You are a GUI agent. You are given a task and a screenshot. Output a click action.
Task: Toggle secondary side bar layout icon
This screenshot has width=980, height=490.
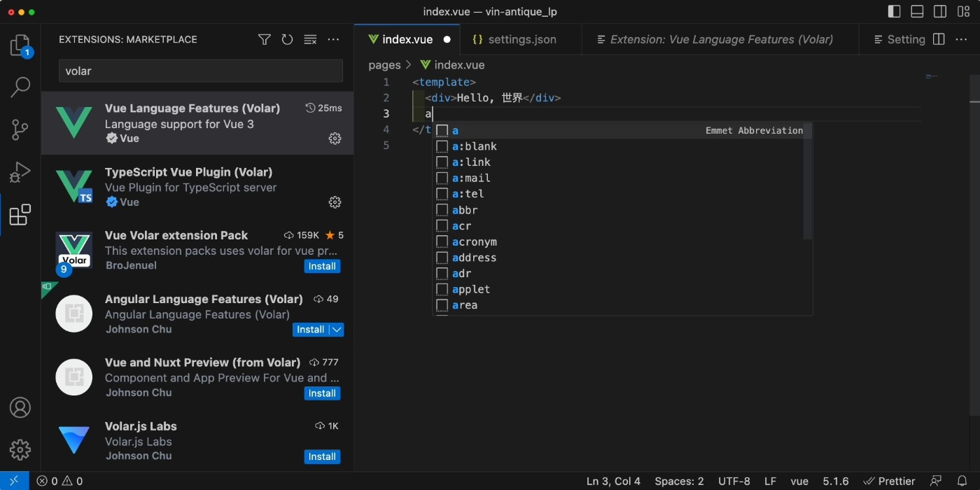940,12
